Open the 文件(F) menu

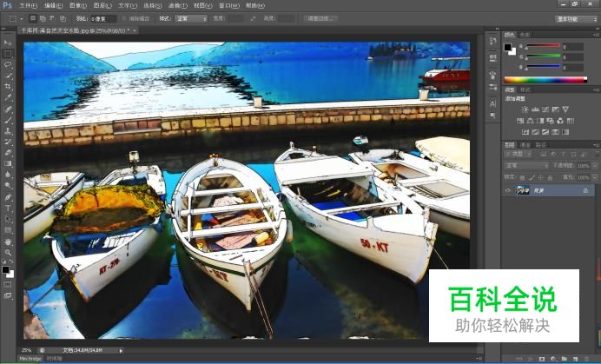coord(28,6)
